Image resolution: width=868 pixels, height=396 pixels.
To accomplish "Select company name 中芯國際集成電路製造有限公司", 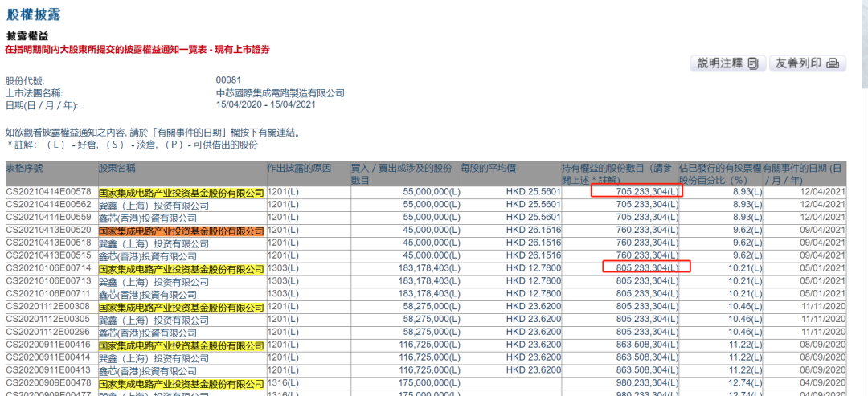I will (280, 93).
